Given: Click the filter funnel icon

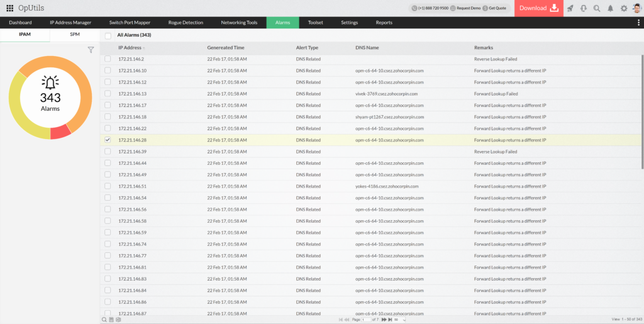Looking at the screenshot, I should pos(91,50).
